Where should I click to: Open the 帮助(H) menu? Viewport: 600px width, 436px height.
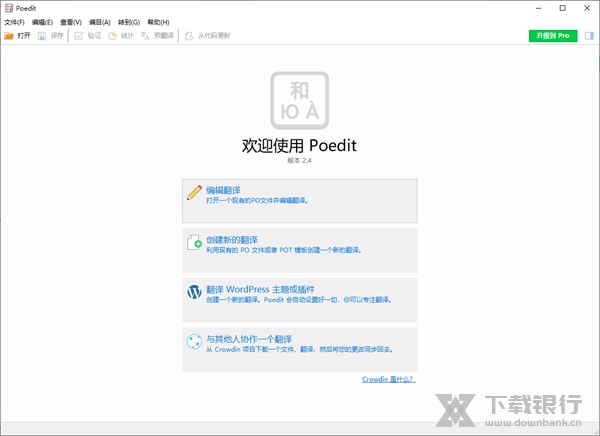(x=158, y=21)
